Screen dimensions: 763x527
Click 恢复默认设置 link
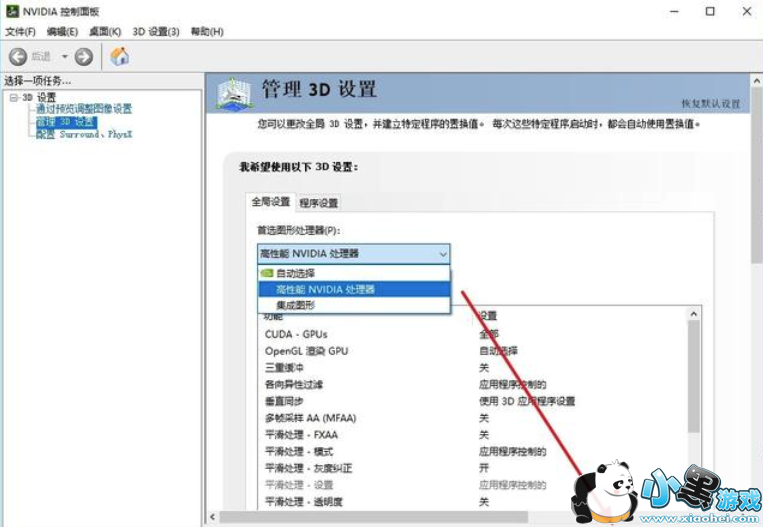tap(710, 104)
